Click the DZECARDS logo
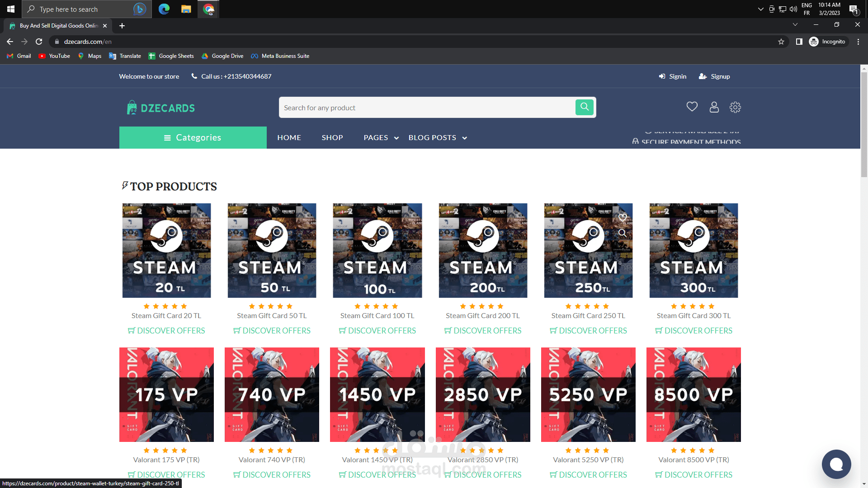 point(161,108)
